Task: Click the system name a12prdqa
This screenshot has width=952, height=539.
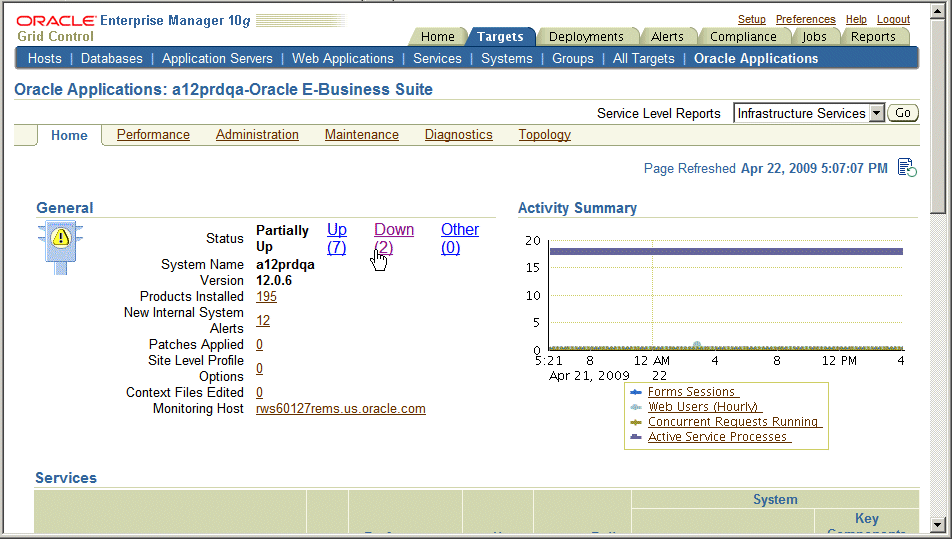Action: point(285,265)
